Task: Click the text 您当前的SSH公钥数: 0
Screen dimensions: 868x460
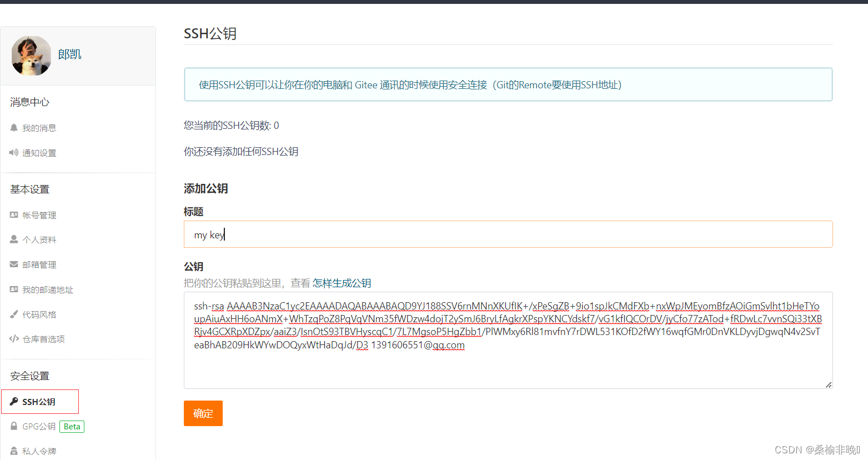Action: pos(232,126)
